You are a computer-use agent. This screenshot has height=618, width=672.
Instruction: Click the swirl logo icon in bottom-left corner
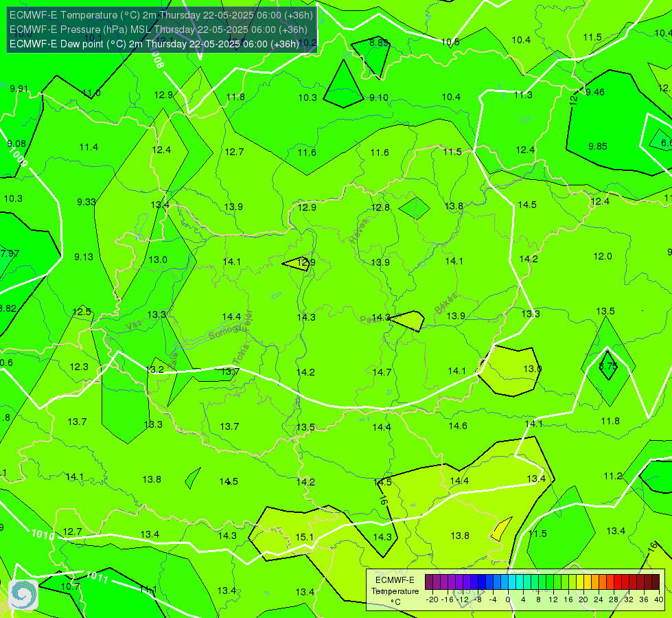point(23,595)
